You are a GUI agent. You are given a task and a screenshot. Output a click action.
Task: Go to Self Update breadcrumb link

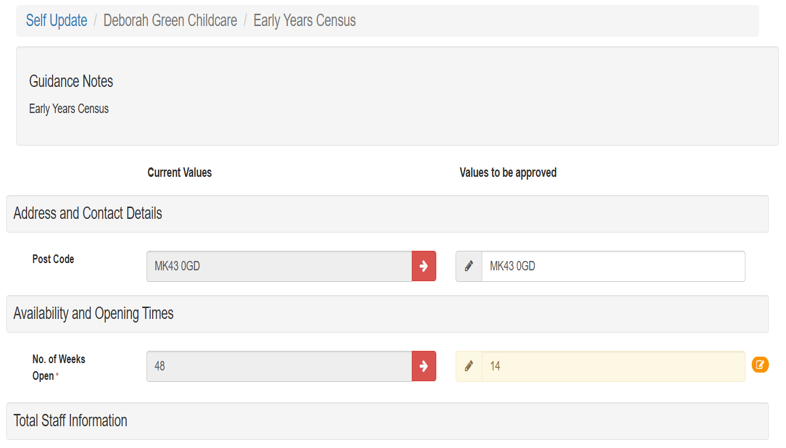tap(56, 20)
